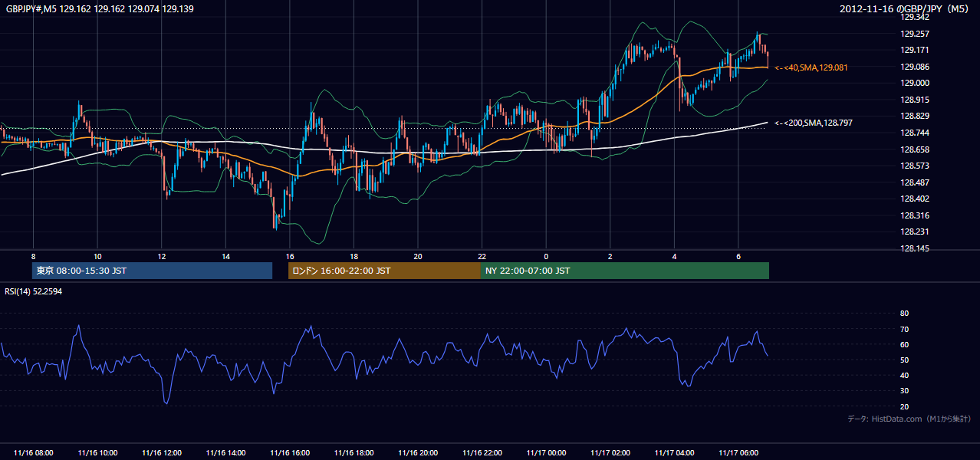The width and height of the screenshot is (980, 460).
Task: Click the RSI scale value 60
Action: coord(905,344)
